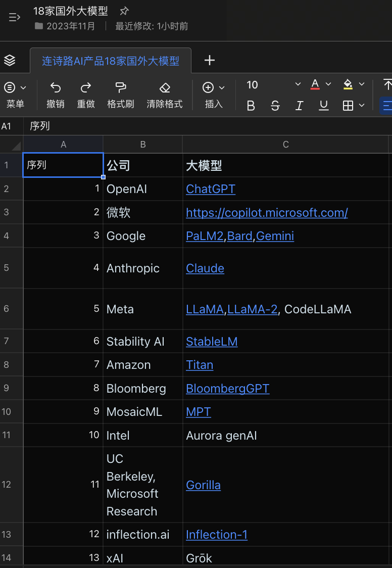Select row 12 header

pyautogui.click(x=12, y=485)
